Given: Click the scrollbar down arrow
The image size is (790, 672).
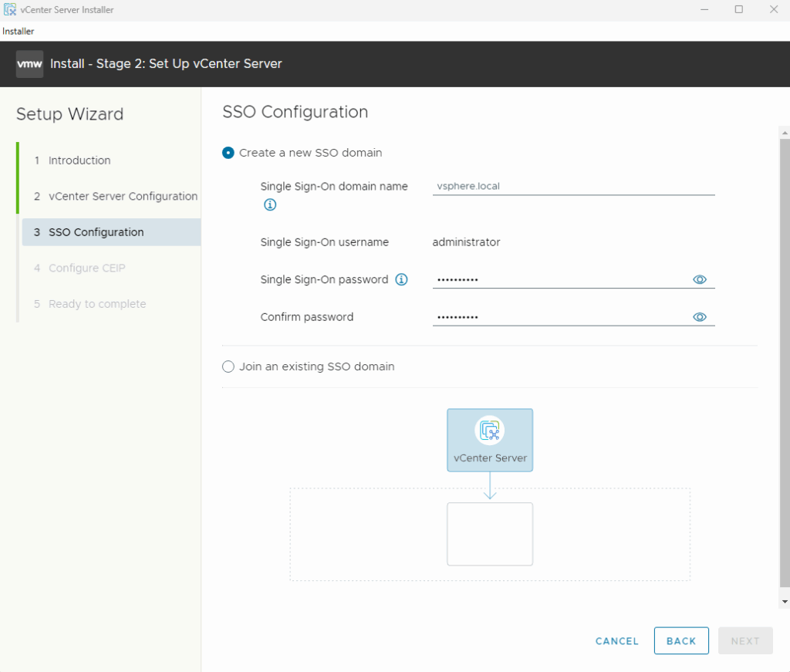Looking at the screenshot, I should point(785,602).
